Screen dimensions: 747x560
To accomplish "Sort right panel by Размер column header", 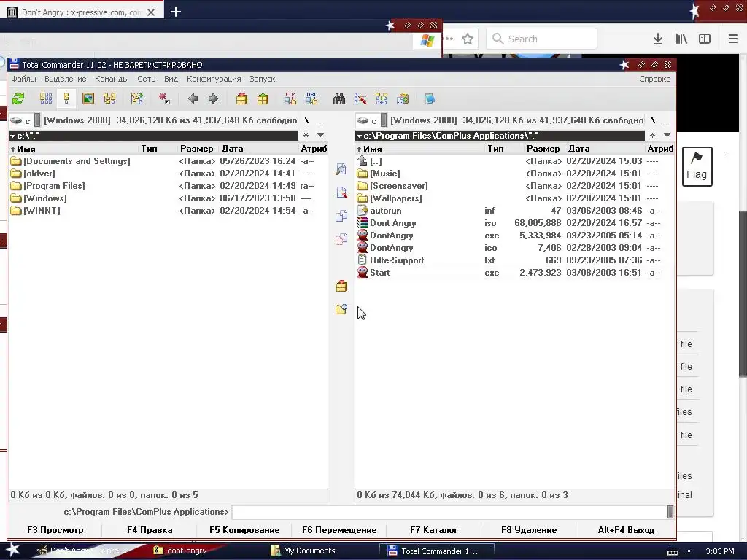I will pos(543,149).
